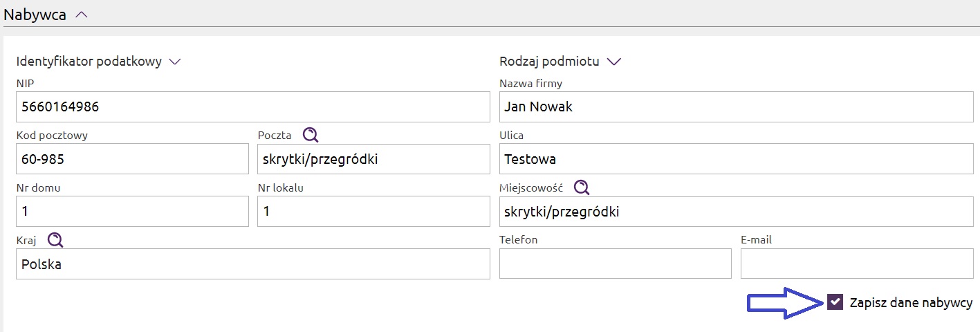Screen dimensions: 980x332
Task: Click the Poczta input field
Action: 373,159
